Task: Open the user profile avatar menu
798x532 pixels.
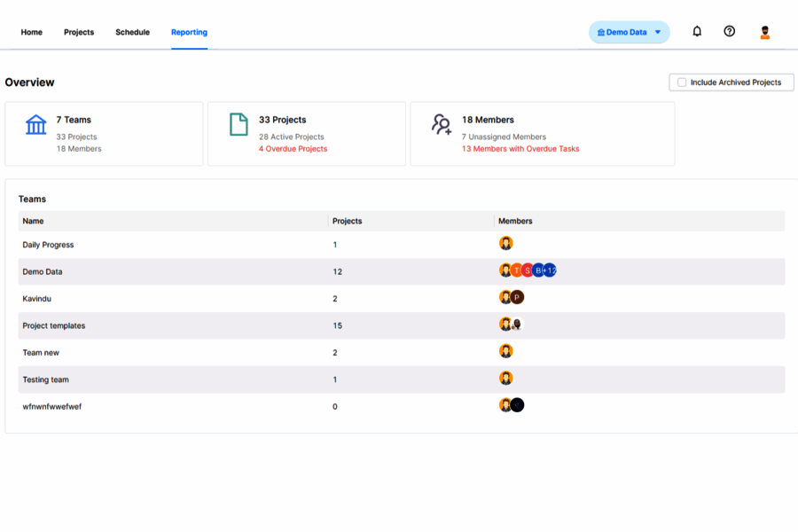Action: coord(764,33)
